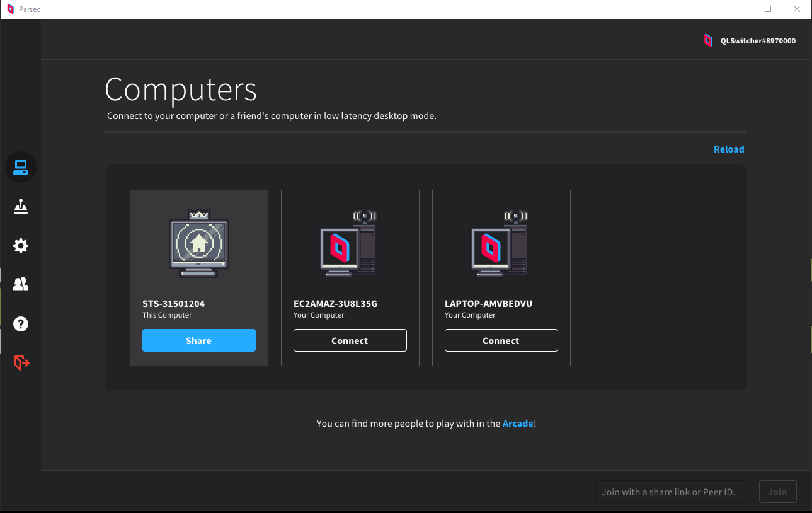Maximize the Parsec window
The height and width of the screenshot is (513, 812).
point(768,9)
